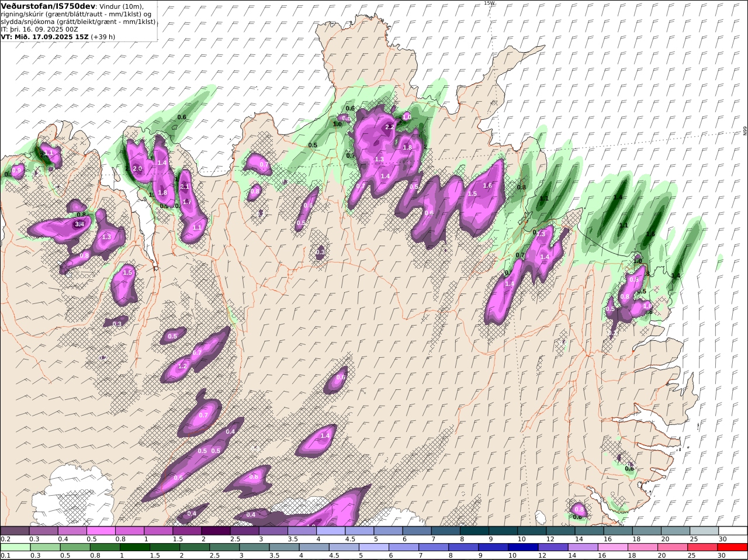Screen dimensions: 748x560
Task: Select the upper legend swatch for 4–4.5
Action: [331, 531]
